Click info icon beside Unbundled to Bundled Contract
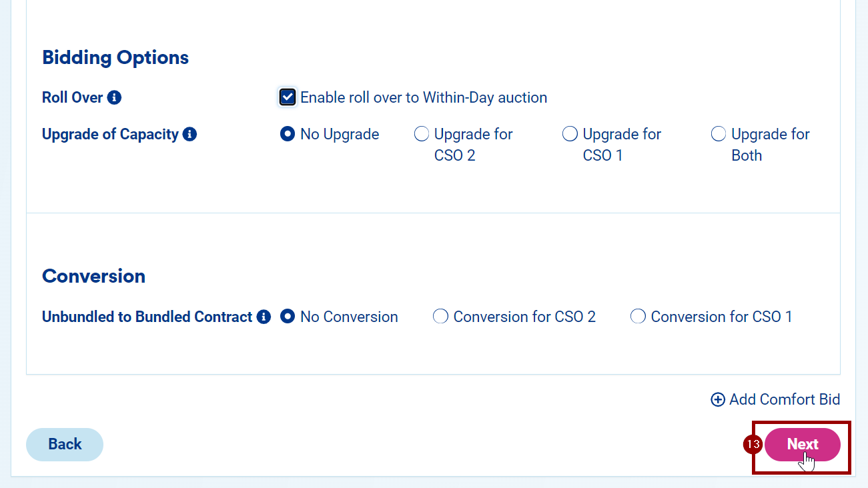The width and height of the screenshot is (868, 488). click(264, 317)
